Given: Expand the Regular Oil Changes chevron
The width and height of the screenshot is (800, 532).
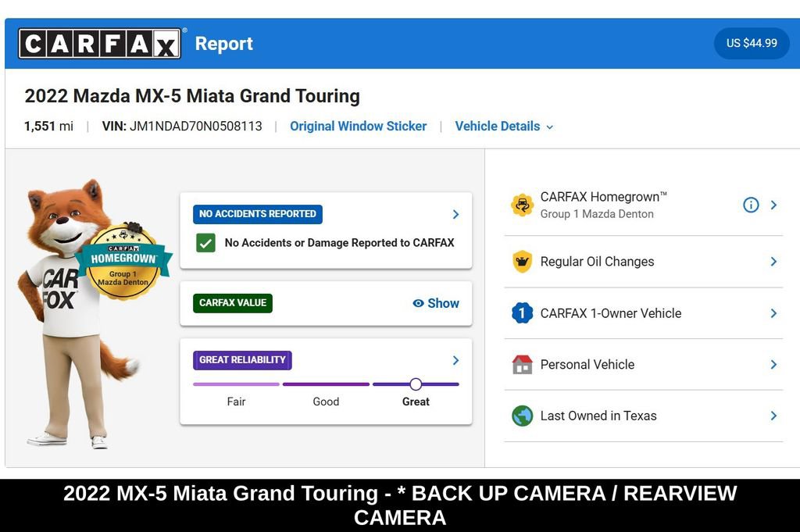Looking at the screenshot, I should (x=774, y=262).
